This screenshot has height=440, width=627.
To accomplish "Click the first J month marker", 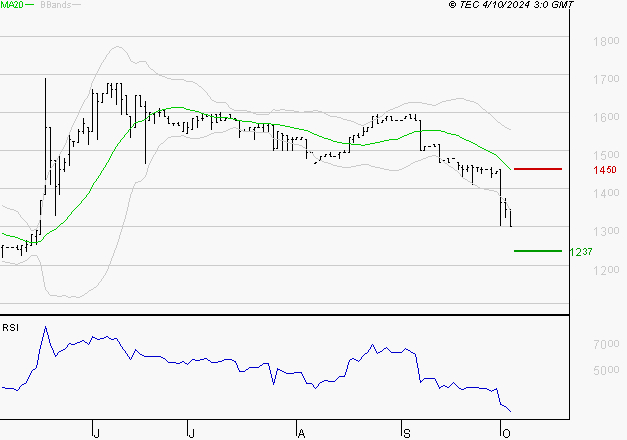I will 96,433.
